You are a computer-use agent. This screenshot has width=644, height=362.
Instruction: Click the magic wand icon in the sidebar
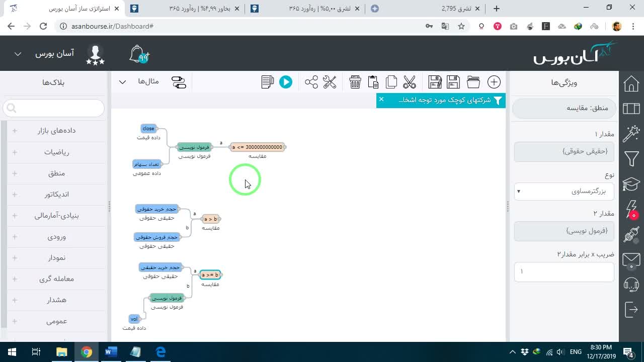pyautogui.click(x=631, y=134)
